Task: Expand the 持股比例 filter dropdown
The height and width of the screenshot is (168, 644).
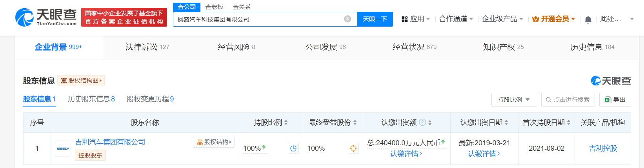Action: (x=514, y=100)
